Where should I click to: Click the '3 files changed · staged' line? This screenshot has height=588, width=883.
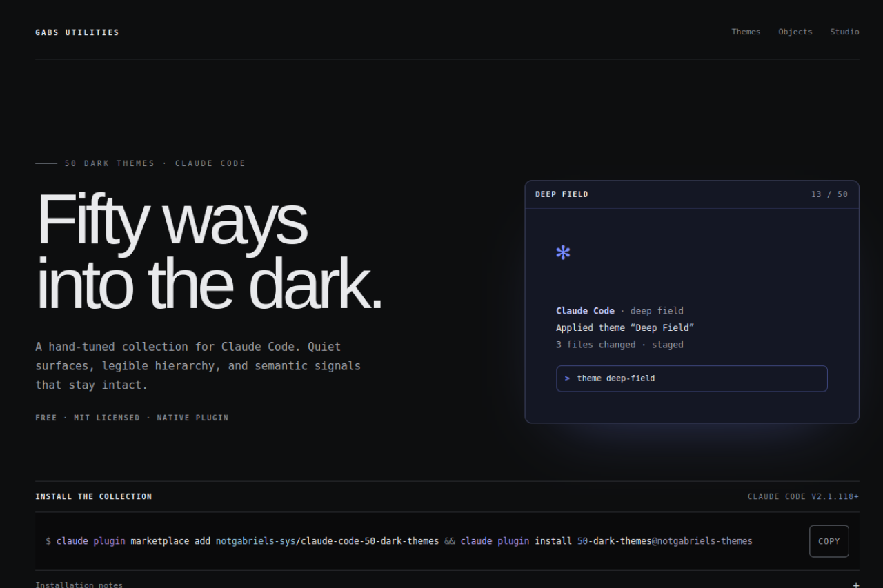pyautogui.click(x=619, y=345)
